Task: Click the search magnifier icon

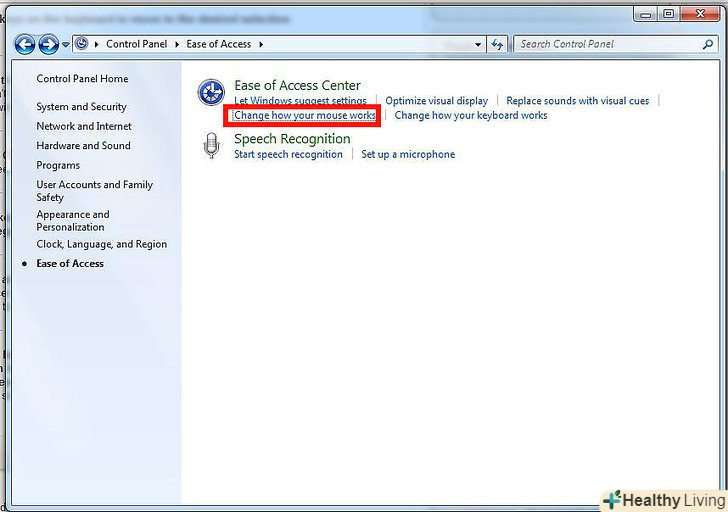Action: [x=708, y=45]
